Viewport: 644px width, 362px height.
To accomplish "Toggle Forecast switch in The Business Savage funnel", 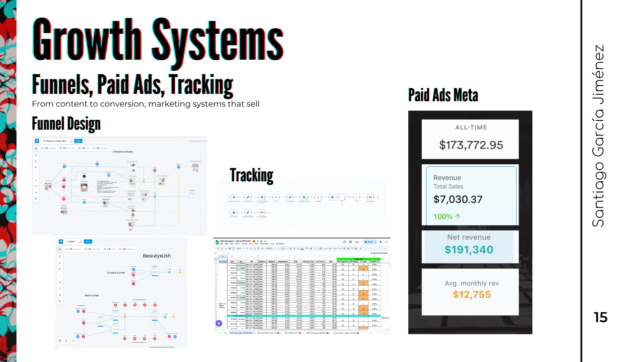I will 98,148.
